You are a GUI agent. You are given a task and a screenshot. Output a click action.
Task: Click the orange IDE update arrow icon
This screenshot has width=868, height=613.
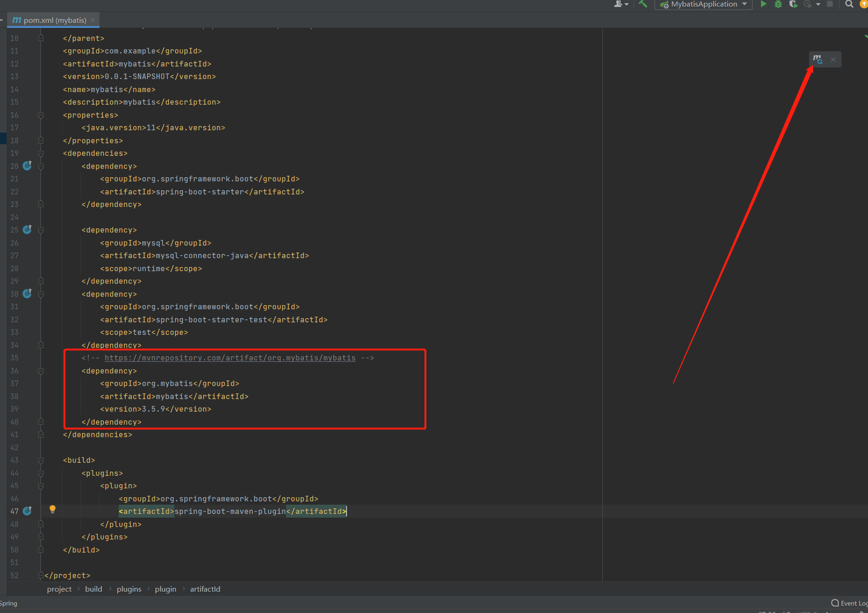coord(864,4)
